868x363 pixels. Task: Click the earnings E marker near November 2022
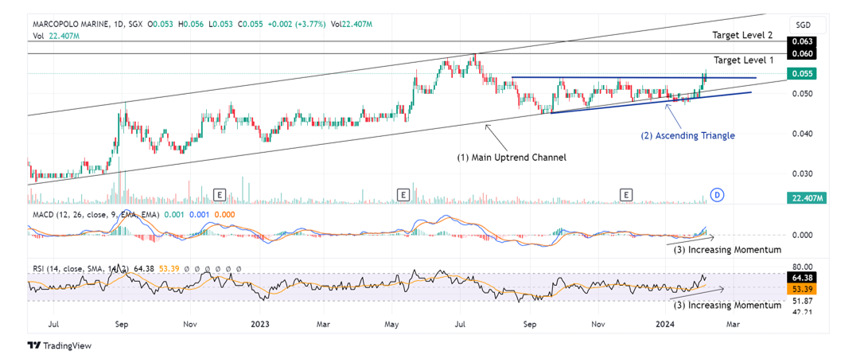click(220, 194)
